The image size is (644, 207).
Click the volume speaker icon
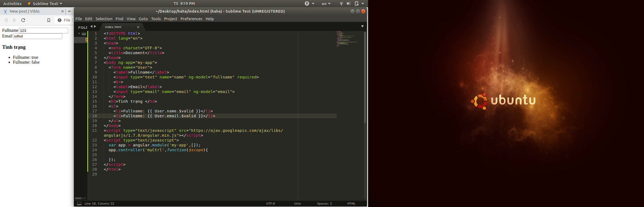349,4
